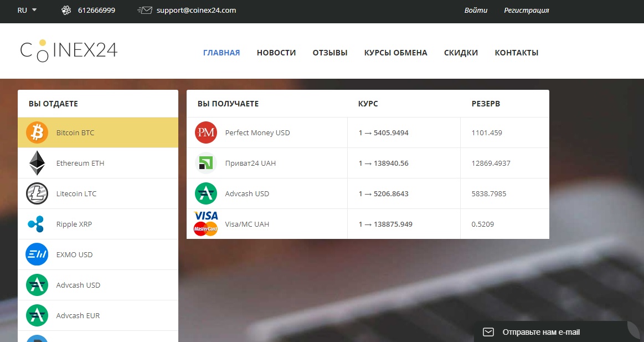Choose the Litecoin LTC icon

pyautogui.click(x=37, y=194)
